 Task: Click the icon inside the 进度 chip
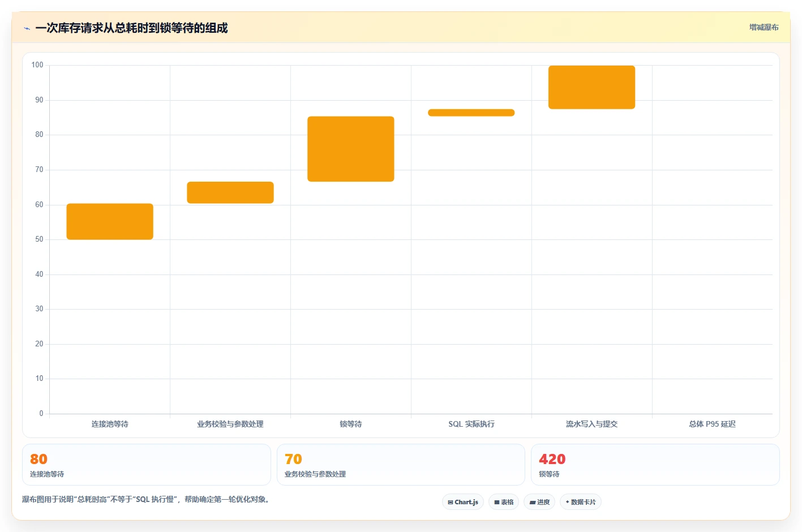[533, 503]
